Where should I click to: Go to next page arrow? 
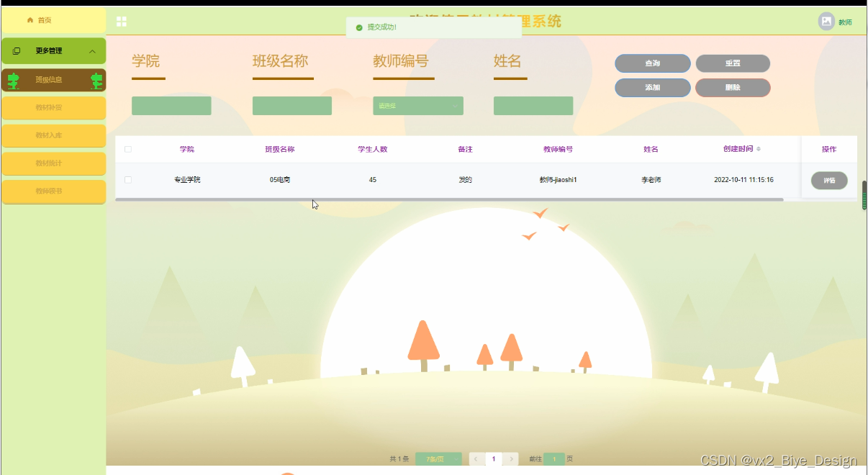pyautogui.click(x=511, y=458)
